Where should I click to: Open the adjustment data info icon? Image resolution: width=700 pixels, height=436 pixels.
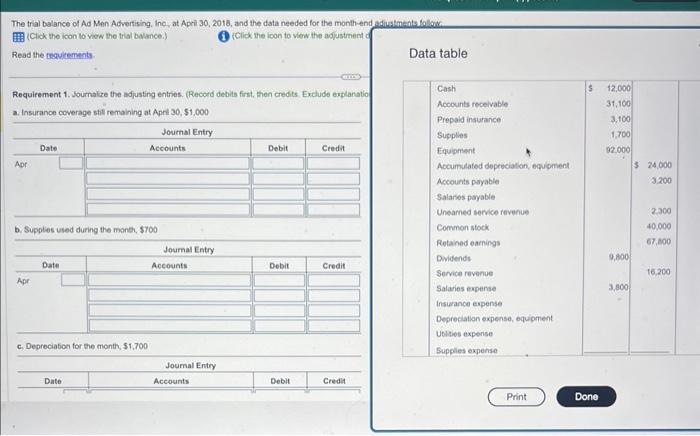(224, 37)
